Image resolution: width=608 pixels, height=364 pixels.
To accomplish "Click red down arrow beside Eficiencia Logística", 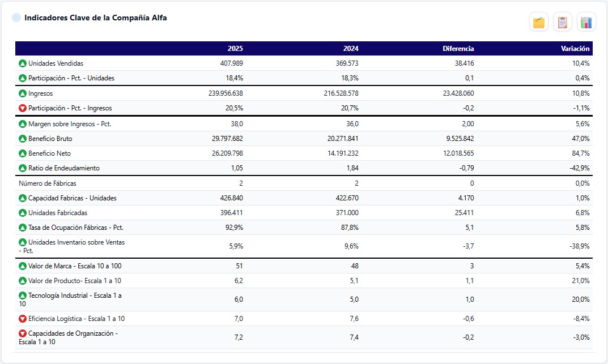I will 23,319.
